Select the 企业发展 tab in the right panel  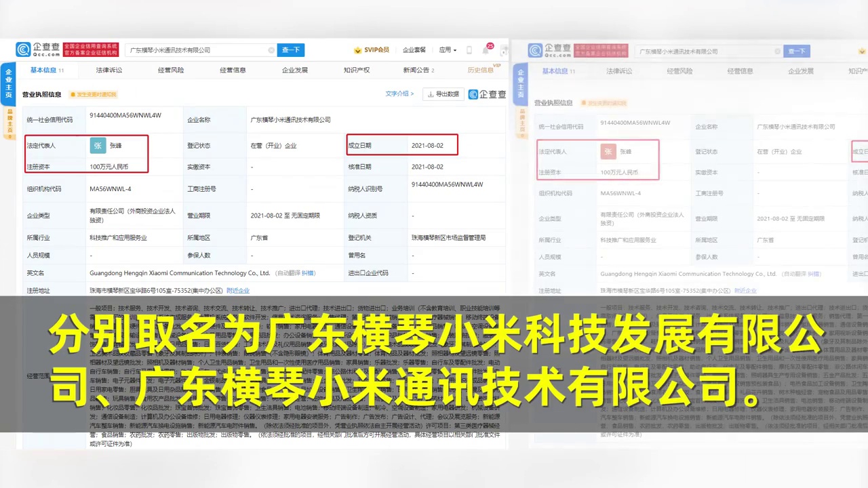[801, 71]
